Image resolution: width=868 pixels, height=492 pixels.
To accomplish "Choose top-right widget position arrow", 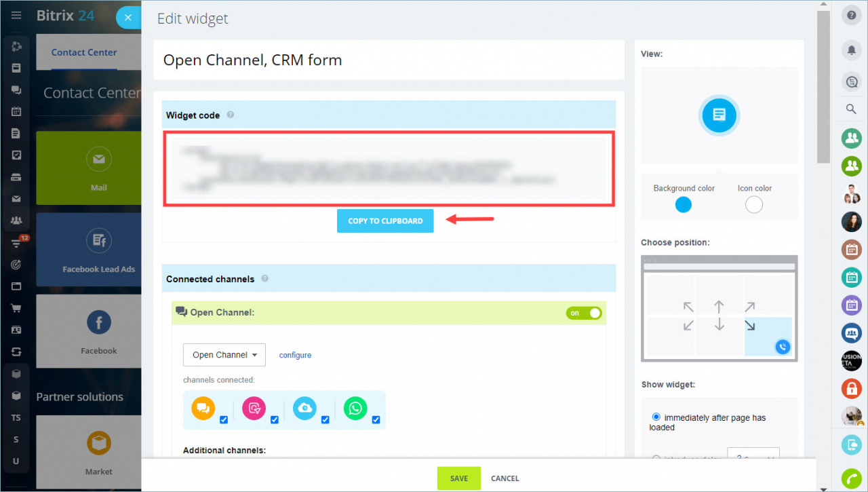I will point(750,307).
